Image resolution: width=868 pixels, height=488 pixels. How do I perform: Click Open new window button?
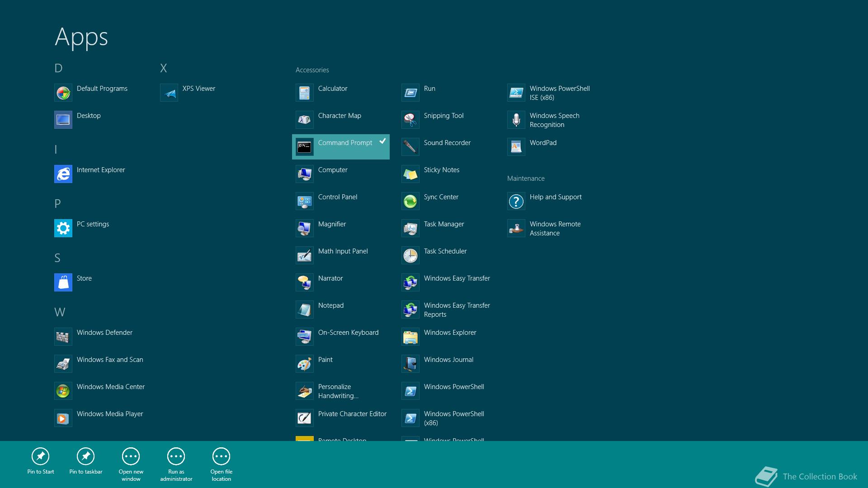pyautogui.click(x=131, y=465)
